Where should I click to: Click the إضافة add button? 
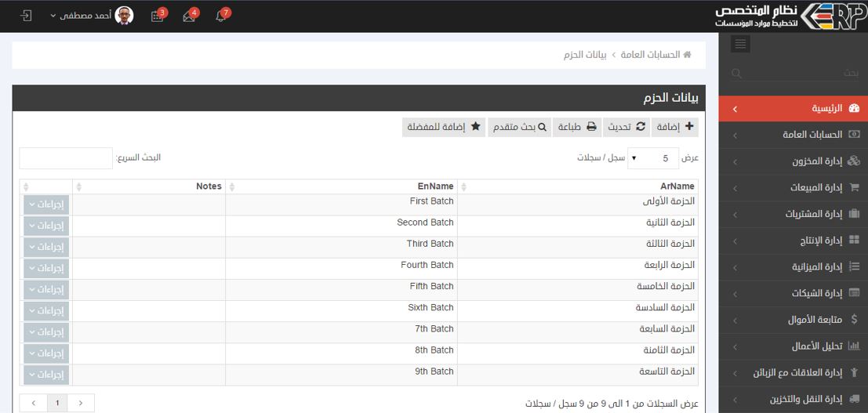tap(676, 127)
